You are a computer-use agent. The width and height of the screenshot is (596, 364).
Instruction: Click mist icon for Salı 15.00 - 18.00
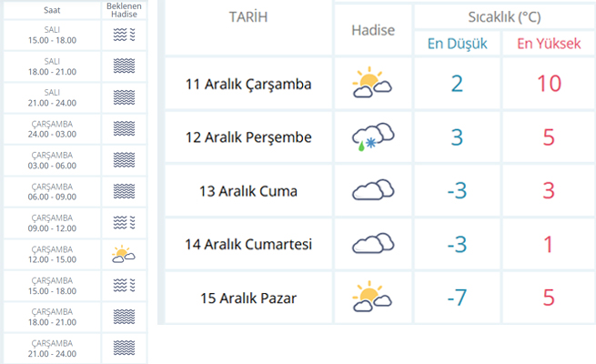124,35
